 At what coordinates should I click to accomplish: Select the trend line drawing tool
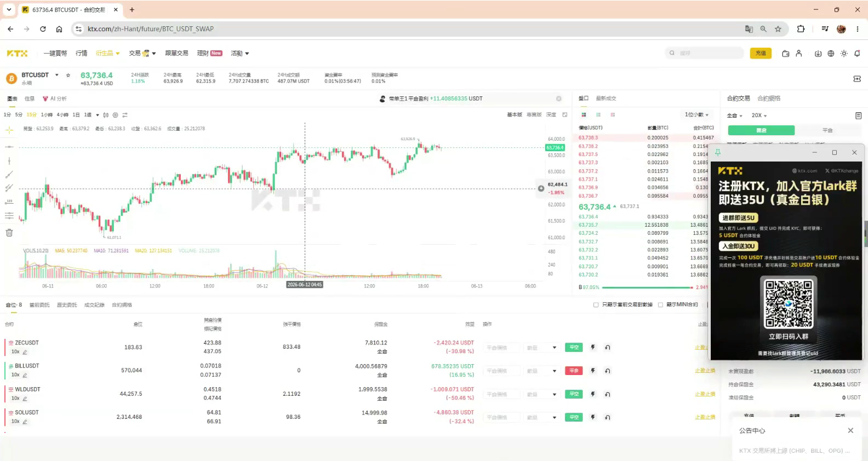[x=9, y=175]
